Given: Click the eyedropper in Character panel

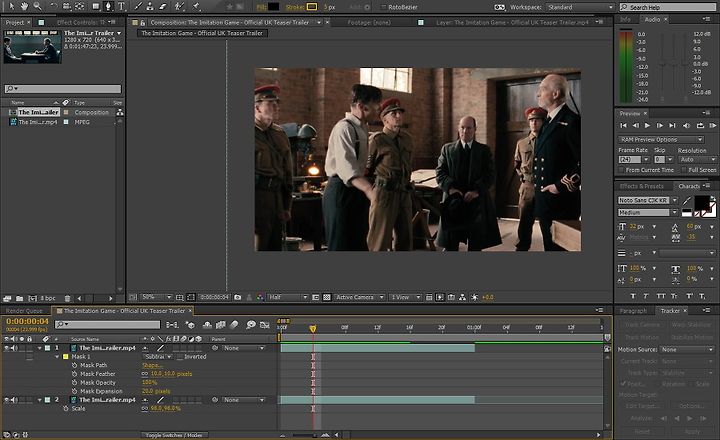Looking at the screenshot, I should 686,201.
